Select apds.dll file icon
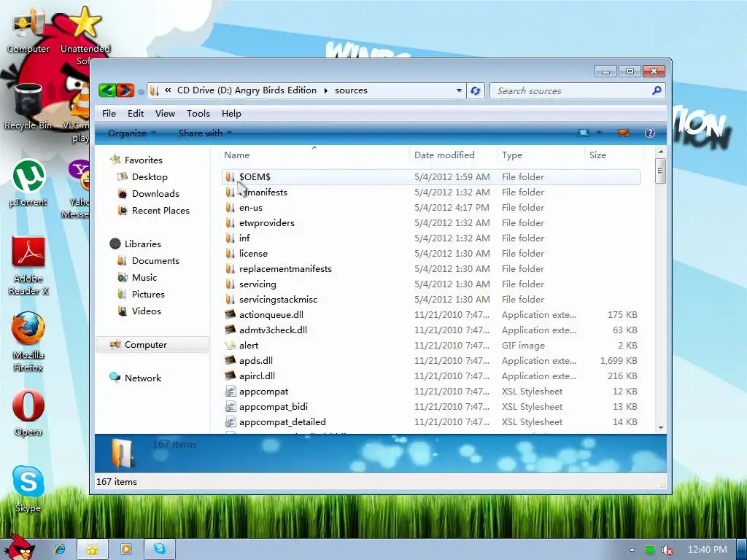Screen dimensions: 747x560 (x=230, y=360)
